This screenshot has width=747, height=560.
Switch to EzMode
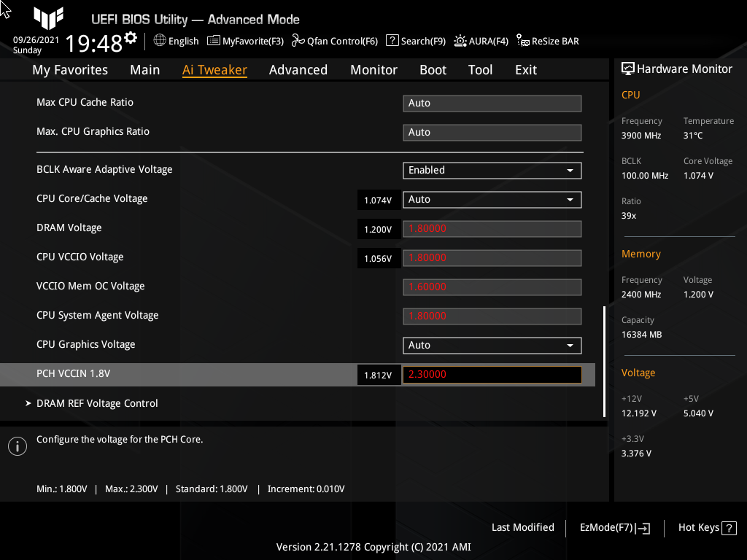(614, 527)
